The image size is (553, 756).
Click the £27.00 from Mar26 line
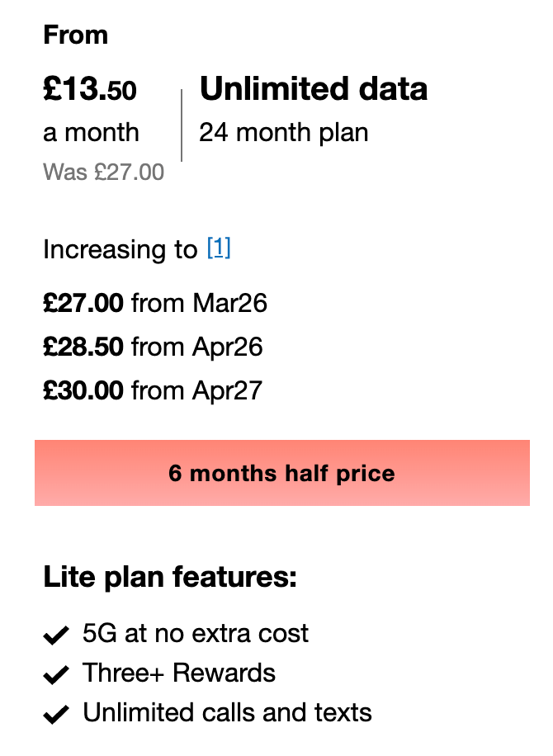coord(155,303)
